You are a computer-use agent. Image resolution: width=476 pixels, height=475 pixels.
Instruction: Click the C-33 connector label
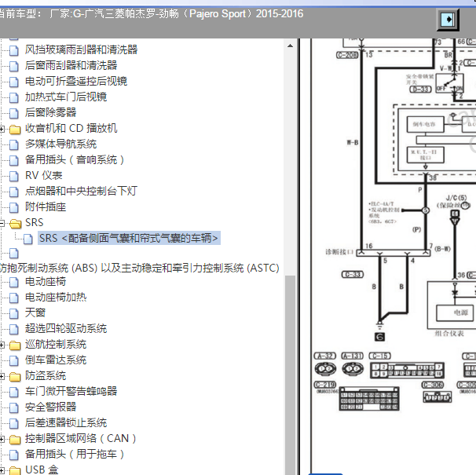(353, 275)
